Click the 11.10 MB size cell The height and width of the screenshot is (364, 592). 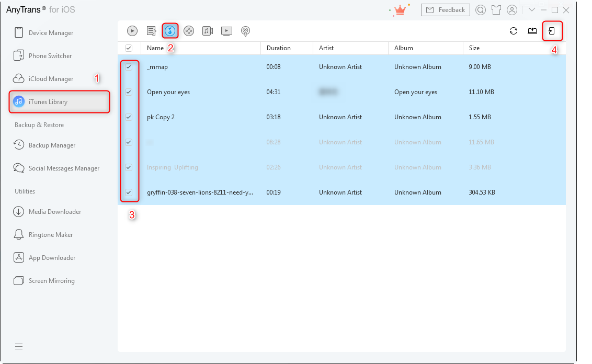(x=481, y=92)
